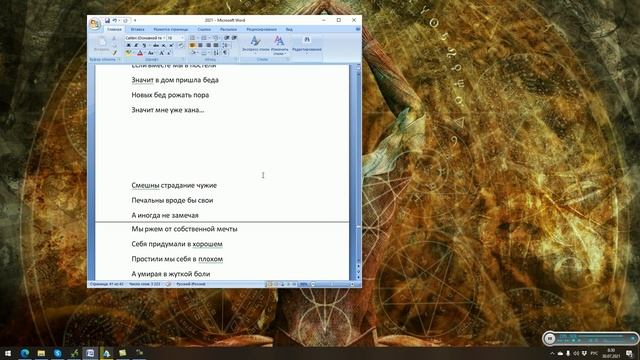Align text left
640x360 pixels.
coord(192,45)
